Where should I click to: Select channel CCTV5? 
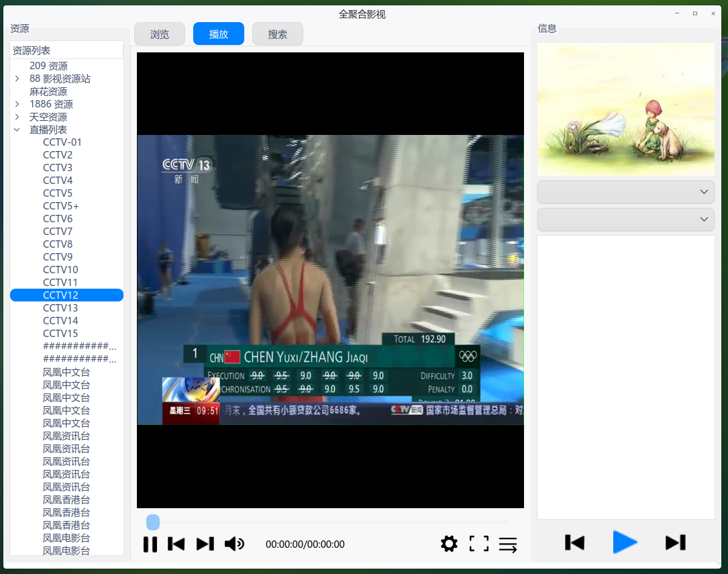[58, 193]
